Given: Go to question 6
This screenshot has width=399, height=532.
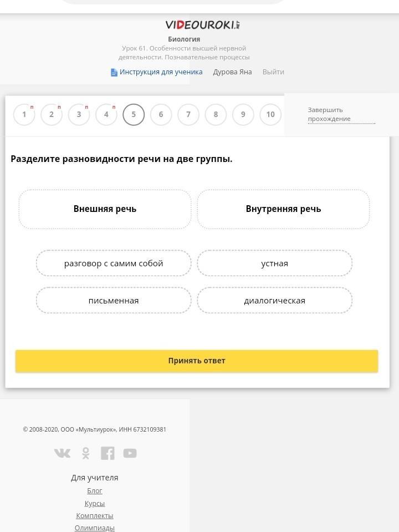Looking at the screenshot, I should pyautogui.click(x=161, y=115).
